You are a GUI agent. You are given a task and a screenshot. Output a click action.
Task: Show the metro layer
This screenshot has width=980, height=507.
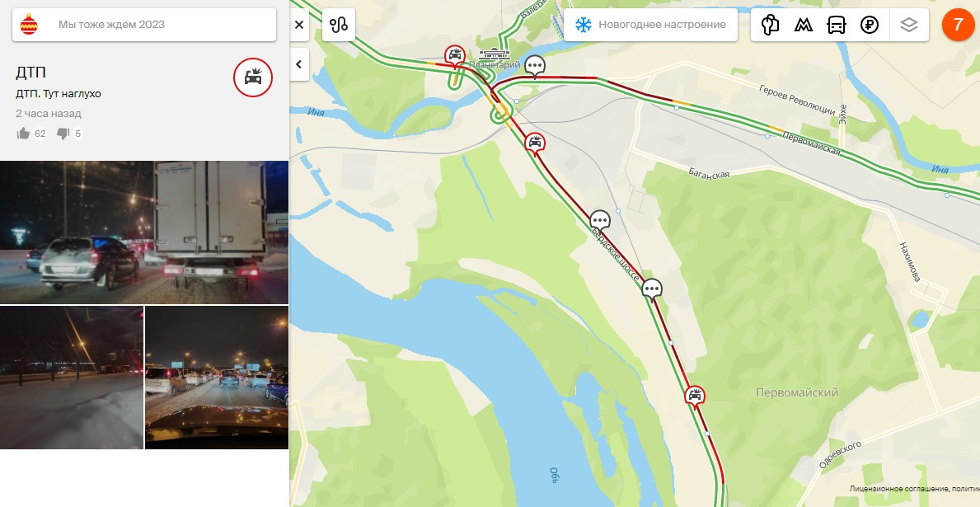tap(803, 25)
